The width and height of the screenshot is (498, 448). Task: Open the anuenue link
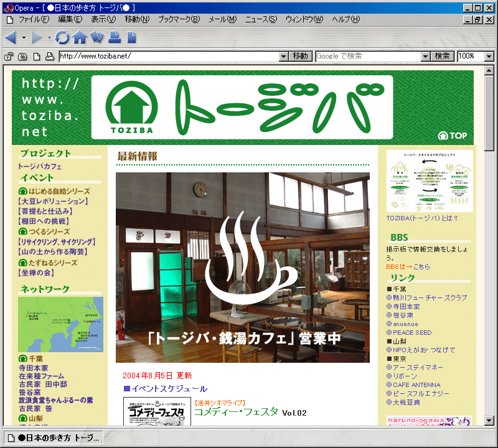(402, 324)
